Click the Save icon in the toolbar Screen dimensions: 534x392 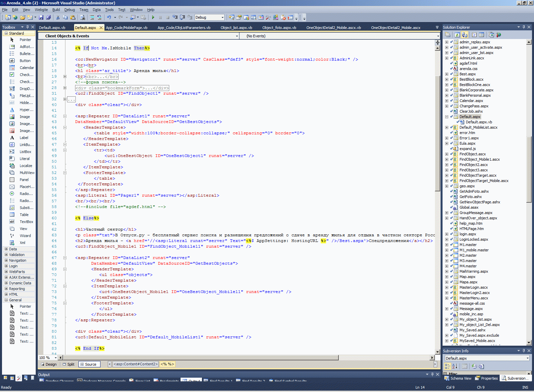41,17
